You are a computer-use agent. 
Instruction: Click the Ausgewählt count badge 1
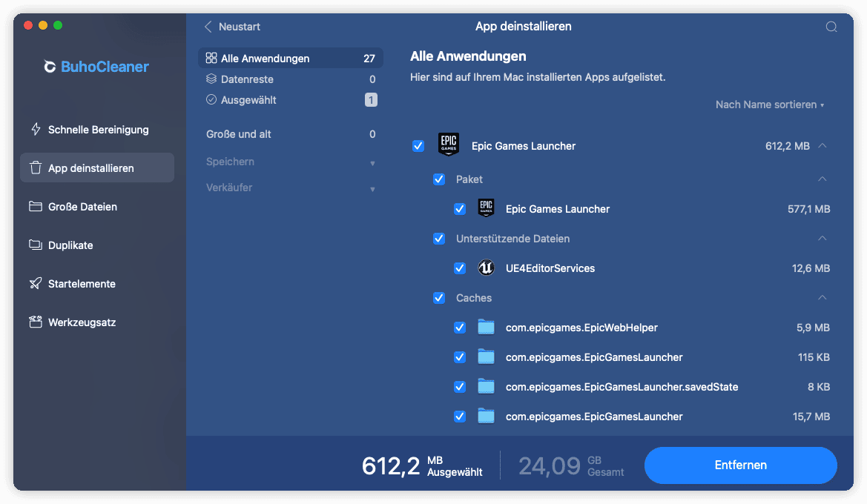coord(371,100)
